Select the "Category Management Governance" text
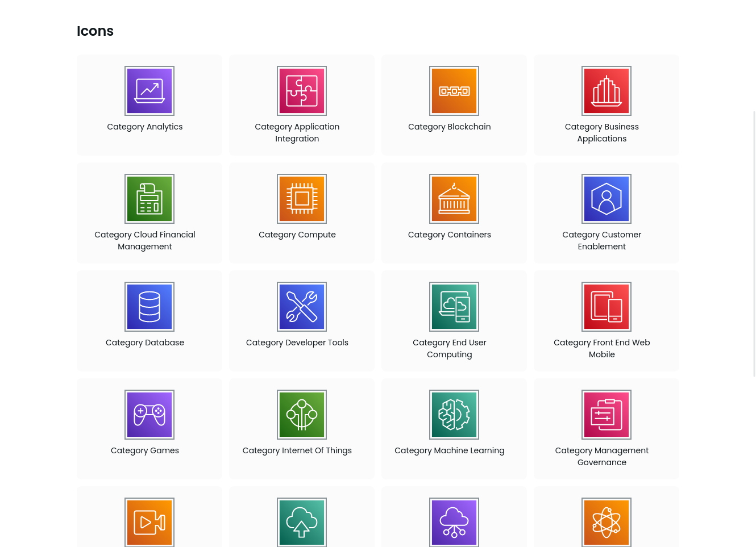Viewport: 756px width, 547px height. tap(602, 456)
